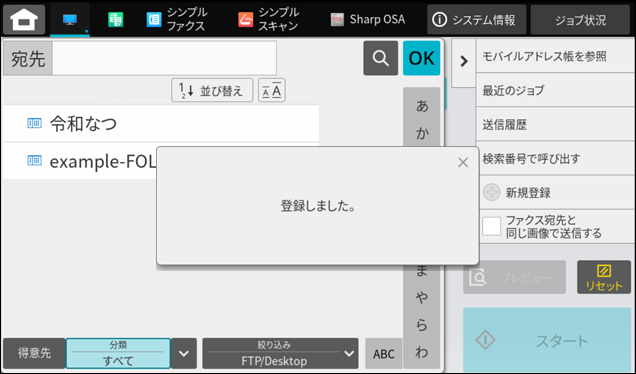Viewport: 636px width, 374px height.
Task: Toggle the 得意先 filter
Action: [34, 353]
